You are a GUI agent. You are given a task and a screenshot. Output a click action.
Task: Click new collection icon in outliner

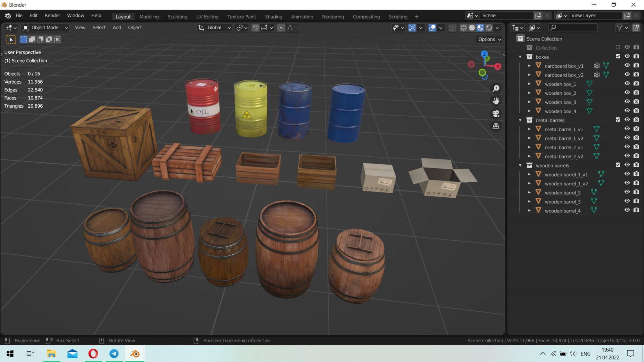(636, 28)
